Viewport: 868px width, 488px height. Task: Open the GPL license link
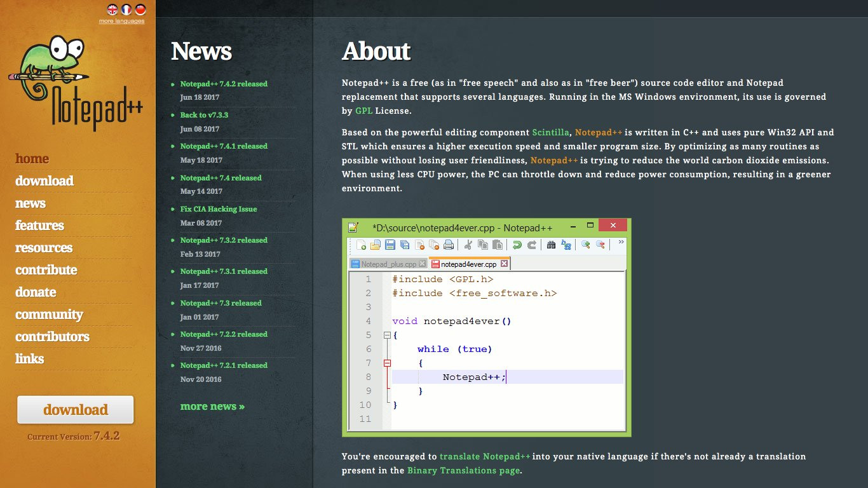tap(362, 111)
